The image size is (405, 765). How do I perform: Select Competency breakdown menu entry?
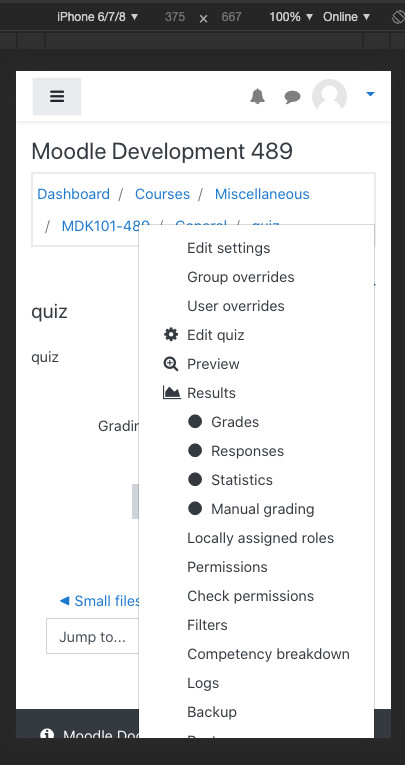pos(268,654)
